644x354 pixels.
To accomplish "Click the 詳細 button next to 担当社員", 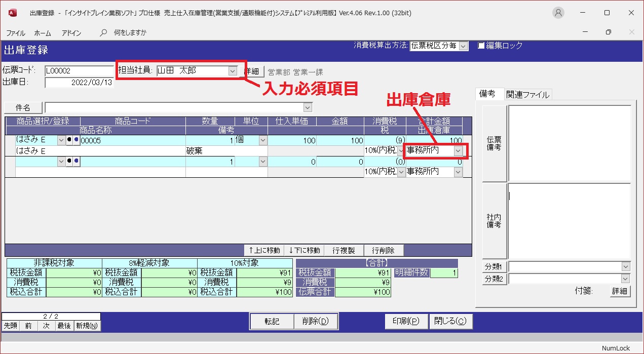I will click(252, 71).
